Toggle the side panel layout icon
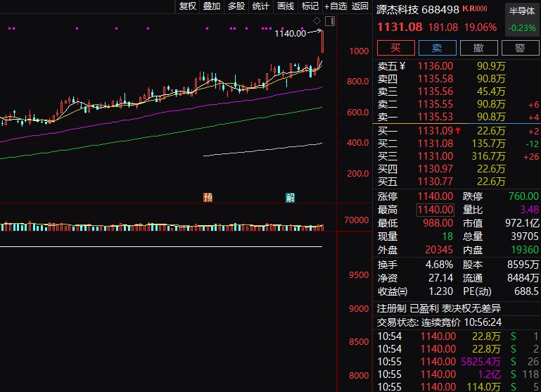This screenshot has width=541, height=392. (x=329, y=21)
